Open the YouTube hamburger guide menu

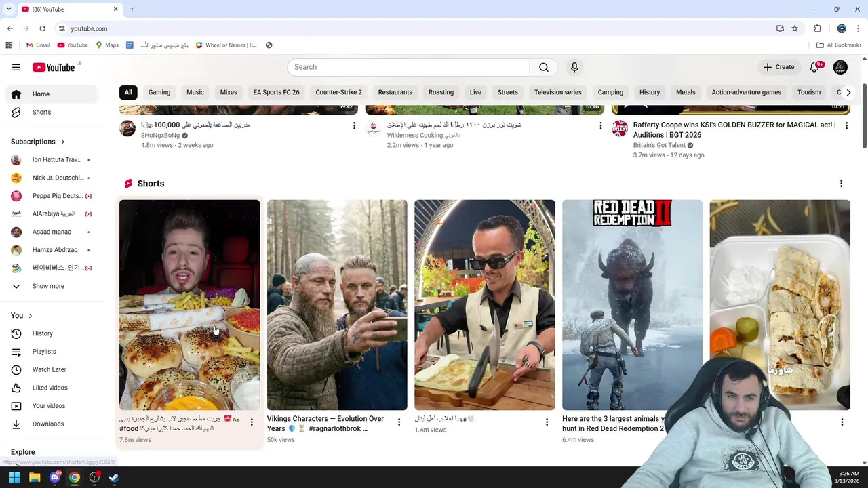[x=16, y=67]
